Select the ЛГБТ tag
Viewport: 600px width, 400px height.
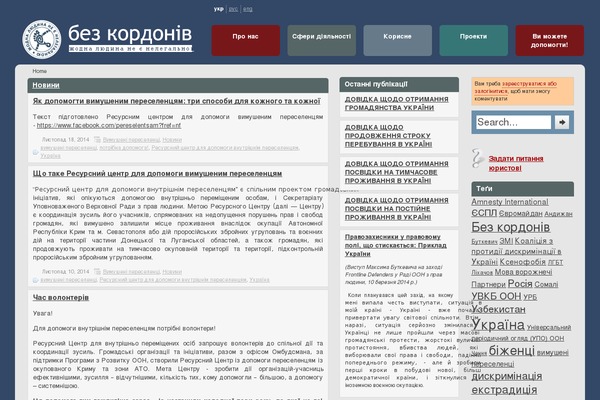[555, 263]
